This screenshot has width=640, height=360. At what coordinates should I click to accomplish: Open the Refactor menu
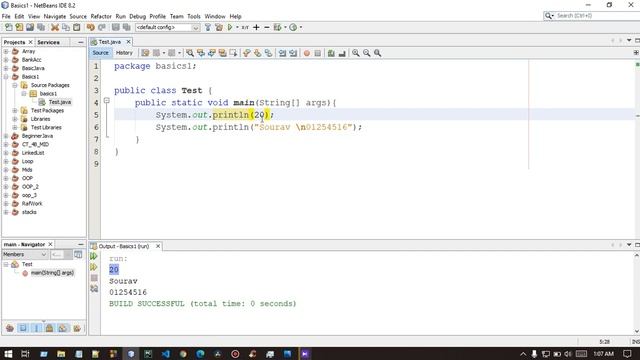(x=101, y=16)
